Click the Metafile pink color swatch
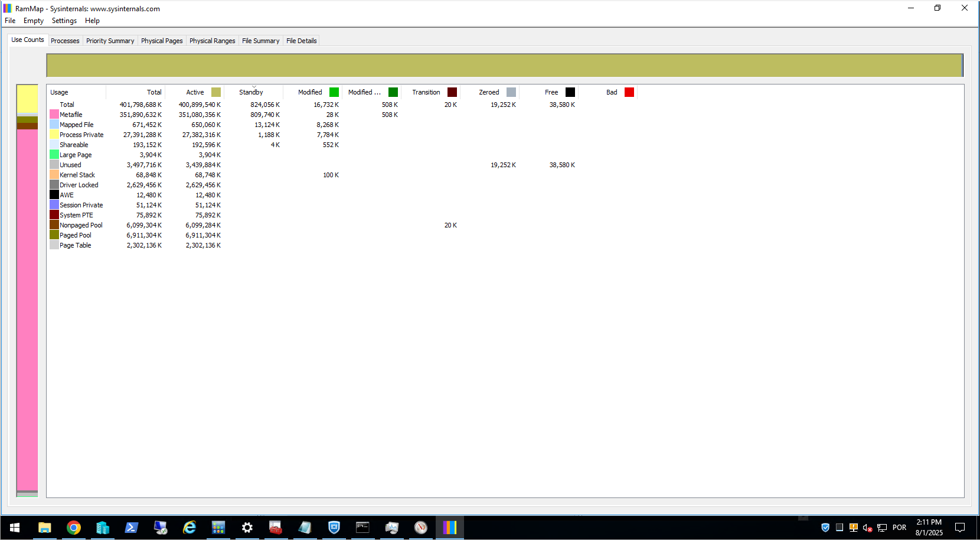 tap(54, 115)
